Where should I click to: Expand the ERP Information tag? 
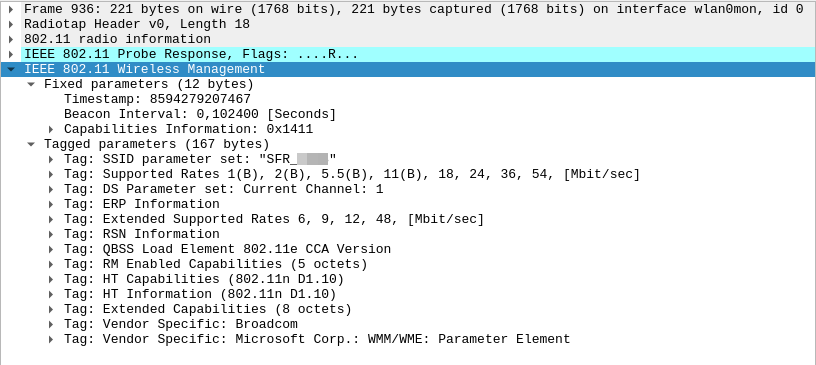point(51,205)
